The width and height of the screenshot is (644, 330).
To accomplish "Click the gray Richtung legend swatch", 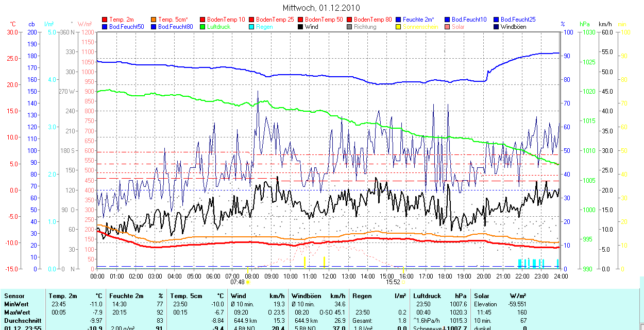I will 349,27.
